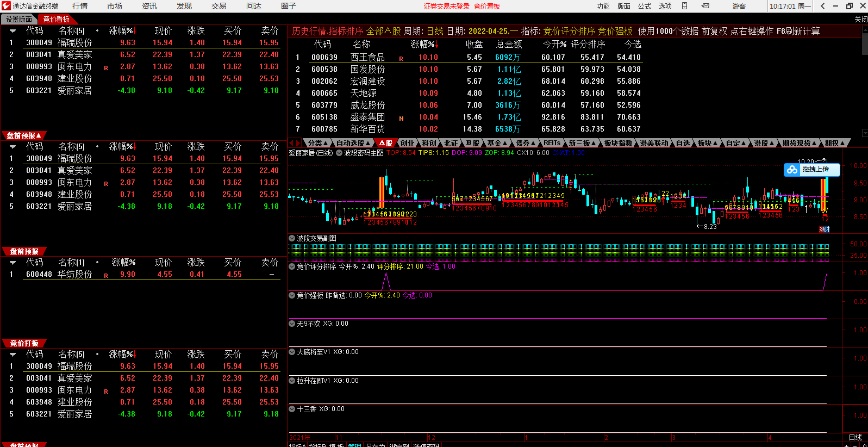868x447 pixels.
Task: Click the N marker beside 盛泰集团
Action: click(401, 119)
